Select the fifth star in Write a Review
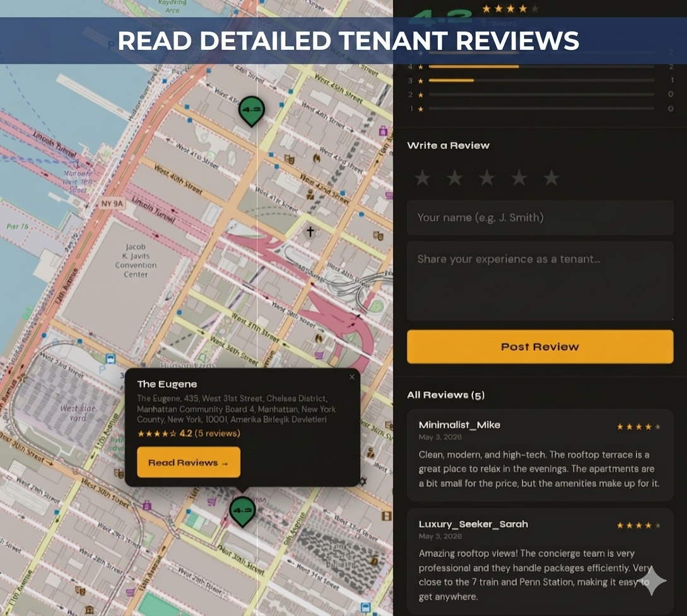 (551, 178)
